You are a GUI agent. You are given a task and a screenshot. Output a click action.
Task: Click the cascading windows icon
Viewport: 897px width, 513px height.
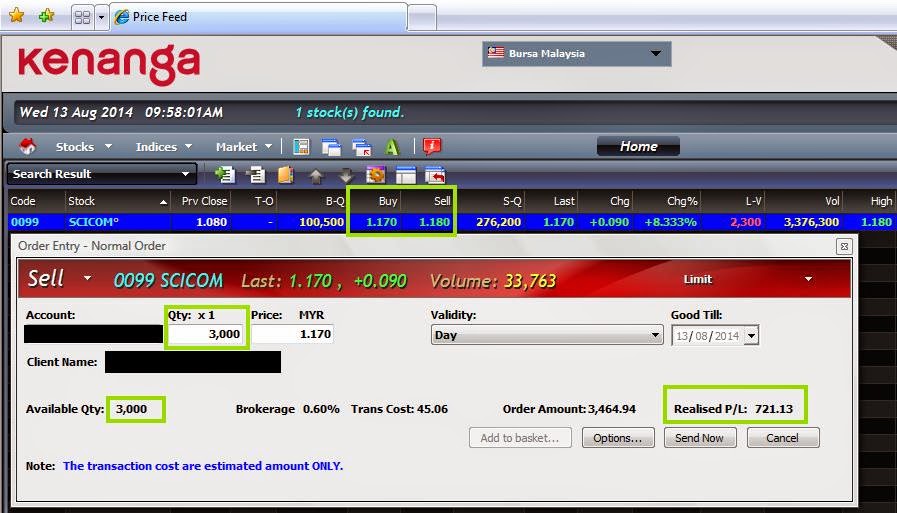(x=331, y=147)
